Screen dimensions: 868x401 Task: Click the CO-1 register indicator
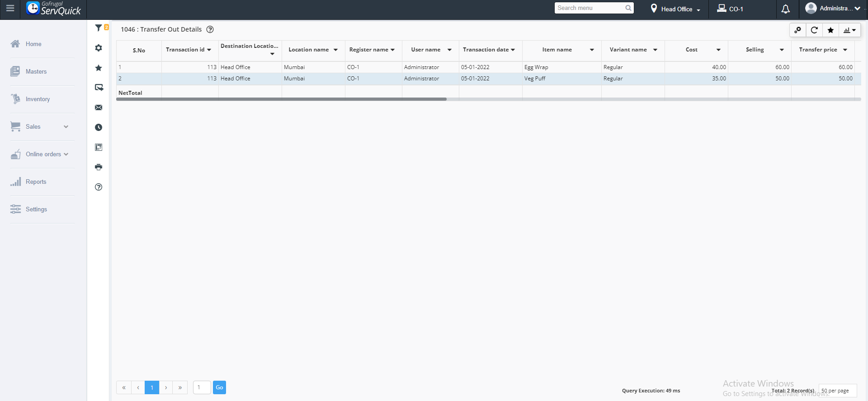click(730, 9)
